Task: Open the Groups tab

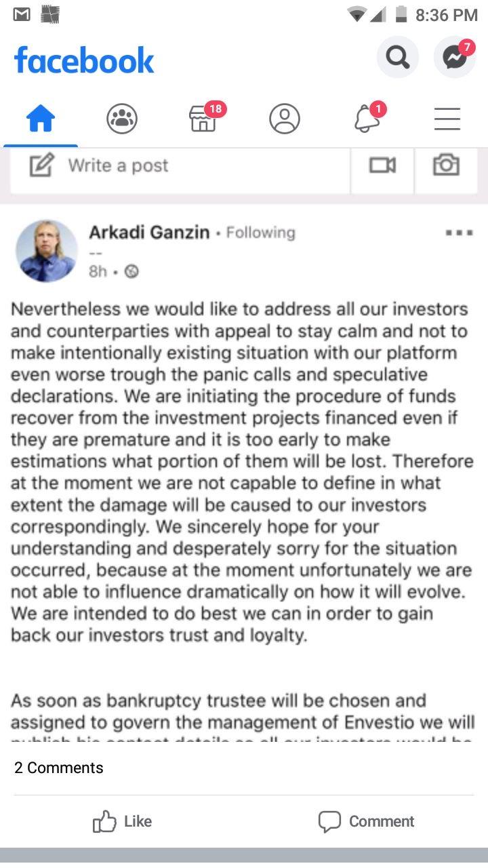Action: tap(122, 120)
